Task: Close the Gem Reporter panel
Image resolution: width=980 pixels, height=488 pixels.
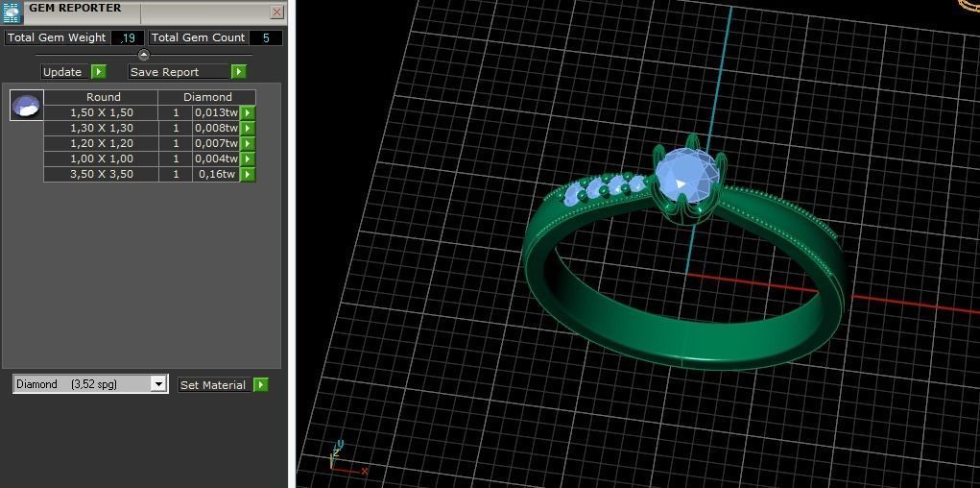Action: (x=276, y=12)
